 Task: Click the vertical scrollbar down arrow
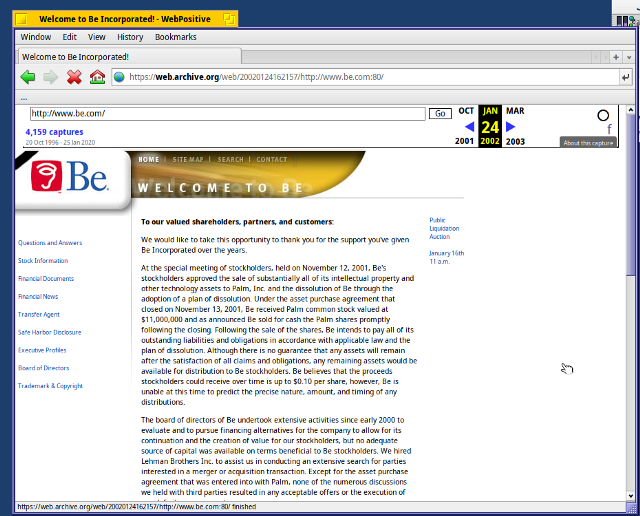coord(631,496)
